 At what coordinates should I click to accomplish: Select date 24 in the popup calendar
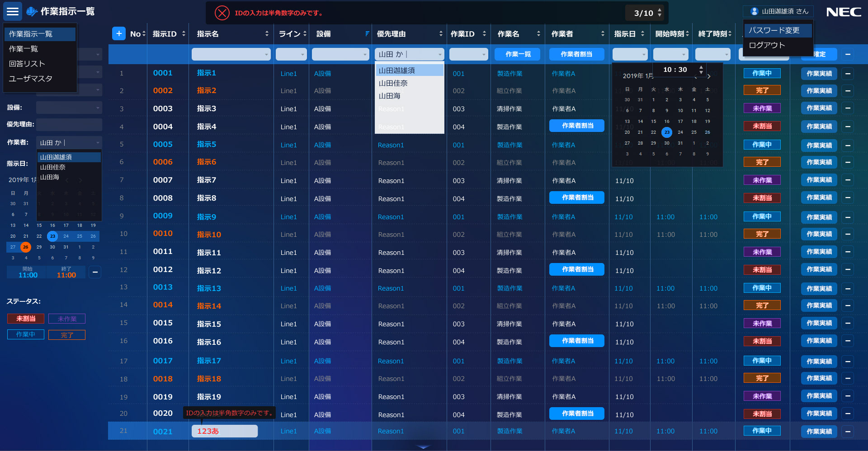680,132
